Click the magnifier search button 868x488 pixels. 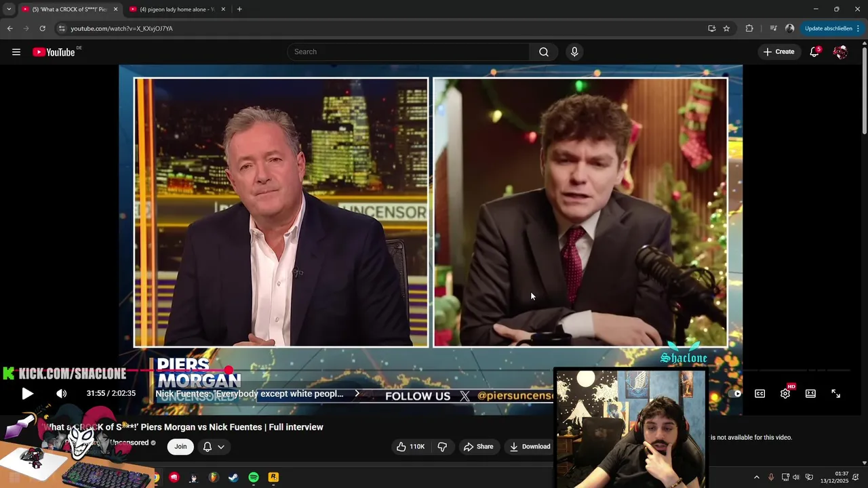(544, 52)
